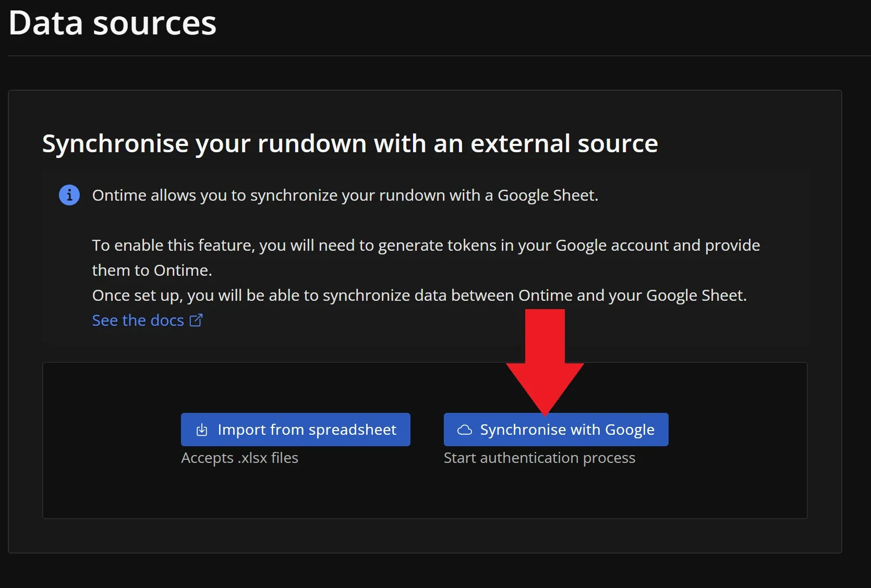Click the Data sources page title

(112, 23)
